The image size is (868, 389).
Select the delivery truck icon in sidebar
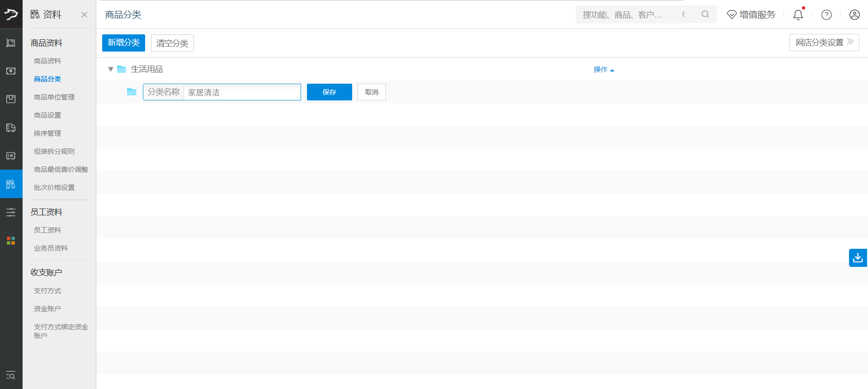coord(11,128)
